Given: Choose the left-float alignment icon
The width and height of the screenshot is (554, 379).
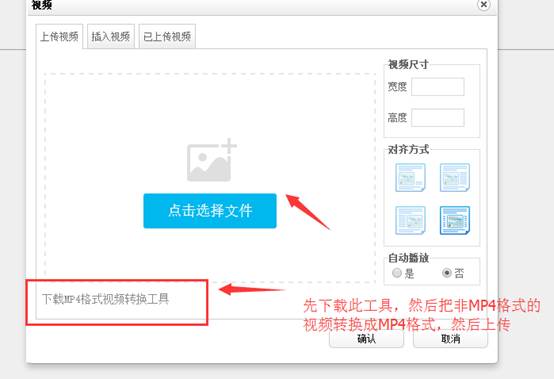Looking at the screenshot, I should point(454,177).
